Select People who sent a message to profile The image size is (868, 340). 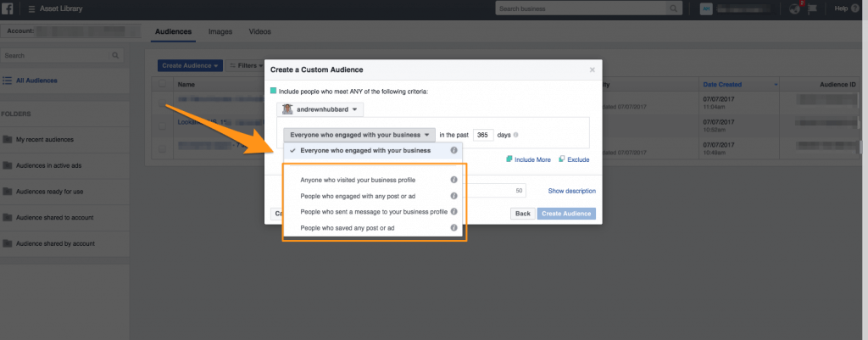pos(373,211)
